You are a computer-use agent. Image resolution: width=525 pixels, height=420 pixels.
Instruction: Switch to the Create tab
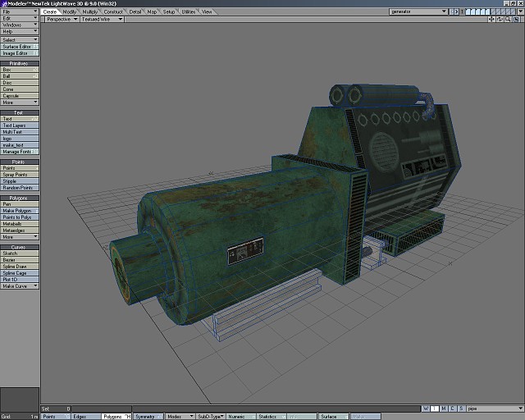[x=50, y=11]
